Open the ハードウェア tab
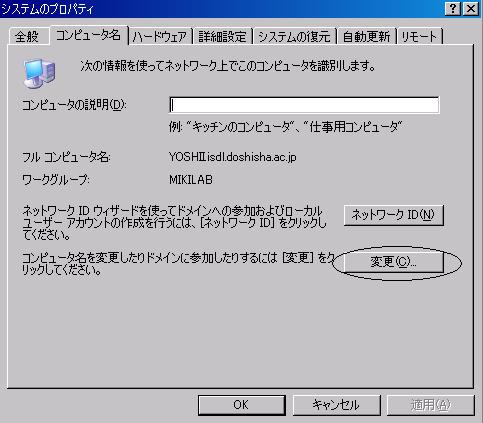Image resolution: width=483 pixels, height=423 pixels. (x=160, y=36)
